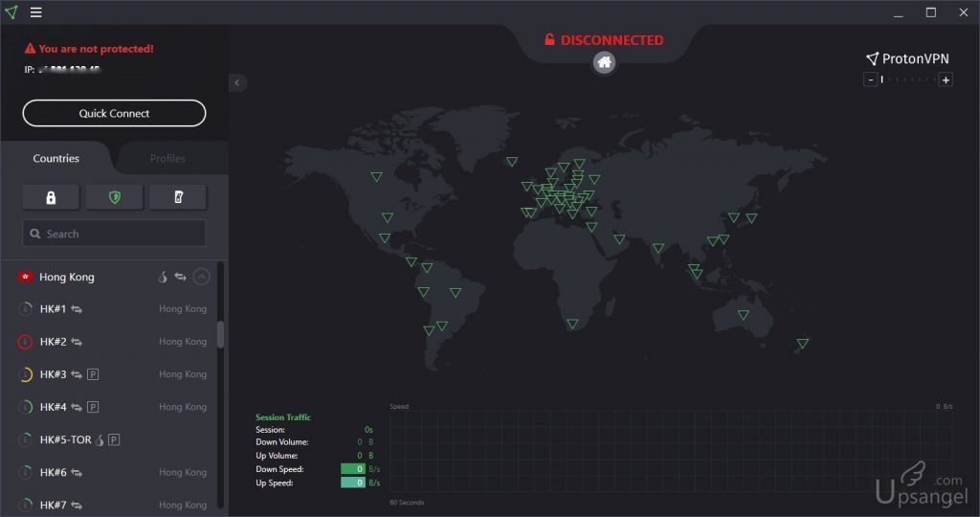This screenshot has height=517, width=980.
Task: Click the load indicator for HK#5-TOR
Action: click(25, 439)
